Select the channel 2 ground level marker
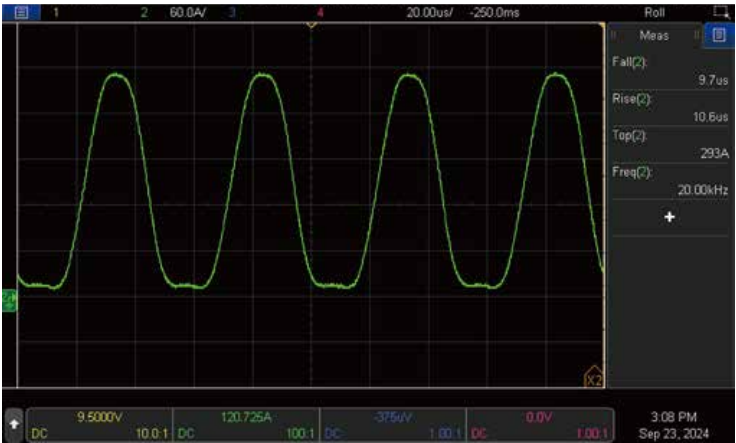 (9, 300)
